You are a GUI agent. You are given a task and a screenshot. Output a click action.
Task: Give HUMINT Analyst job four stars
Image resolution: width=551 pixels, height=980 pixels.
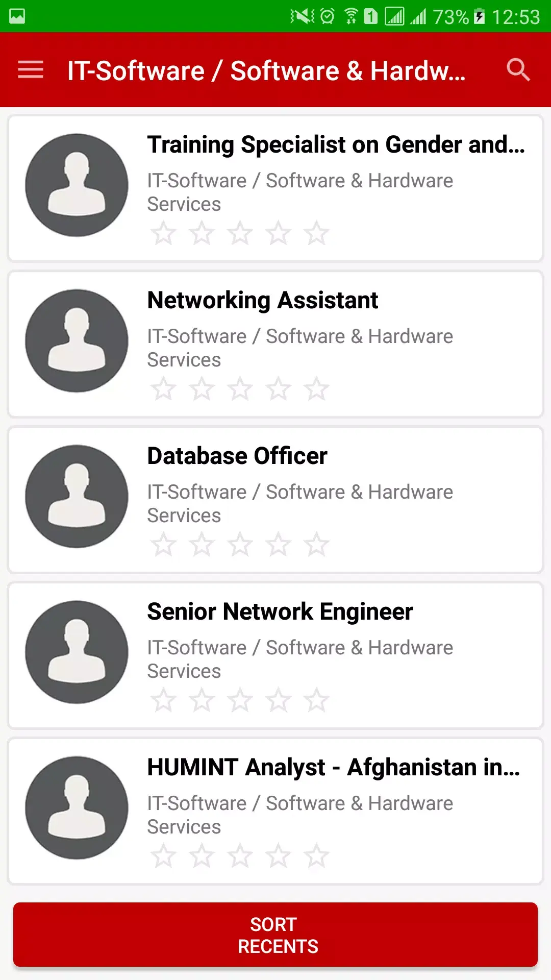click(x=278, y=856)
